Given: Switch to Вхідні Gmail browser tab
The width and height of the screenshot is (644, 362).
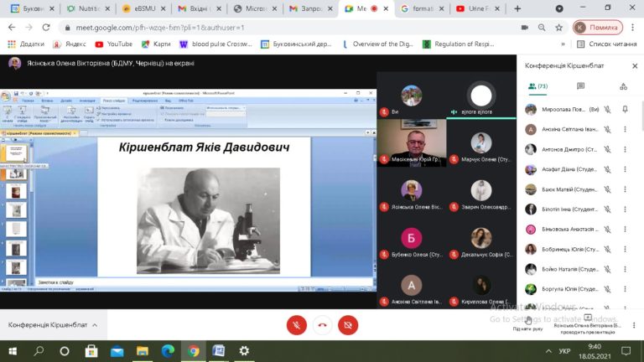Looking at the screenshot, I should [200, 8].
